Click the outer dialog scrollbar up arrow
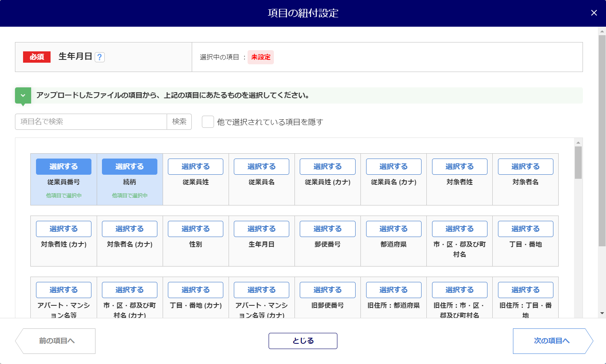The height and width of the screenshot is (364, 606). coord(602,31)
